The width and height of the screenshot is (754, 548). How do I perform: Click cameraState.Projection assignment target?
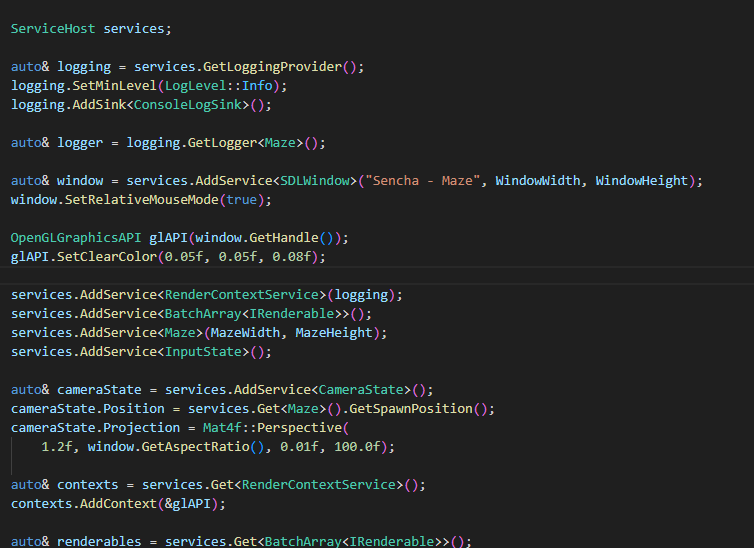[95, 428]
